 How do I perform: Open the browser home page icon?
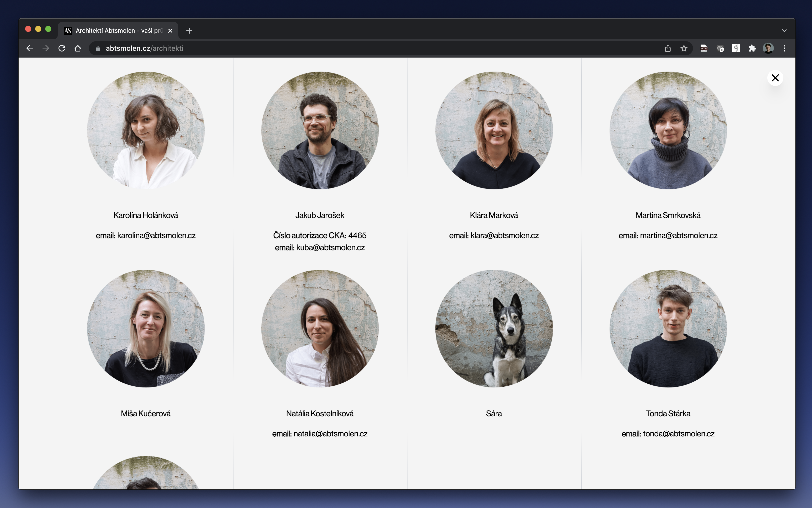78,48
